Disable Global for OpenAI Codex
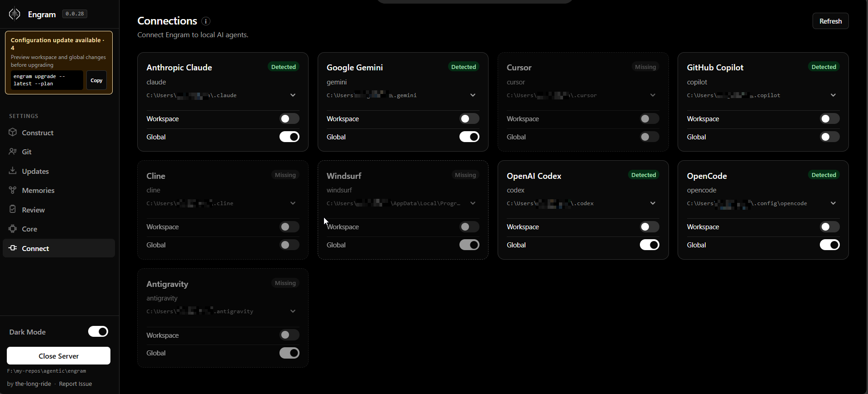This screenshot has width=868, height=394. [649, 245]
